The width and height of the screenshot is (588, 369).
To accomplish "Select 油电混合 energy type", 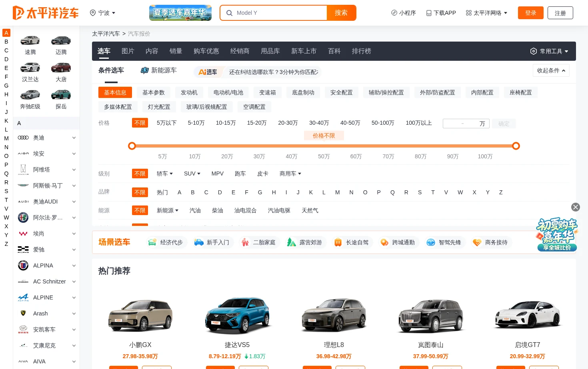I will [x=245, y=210].
